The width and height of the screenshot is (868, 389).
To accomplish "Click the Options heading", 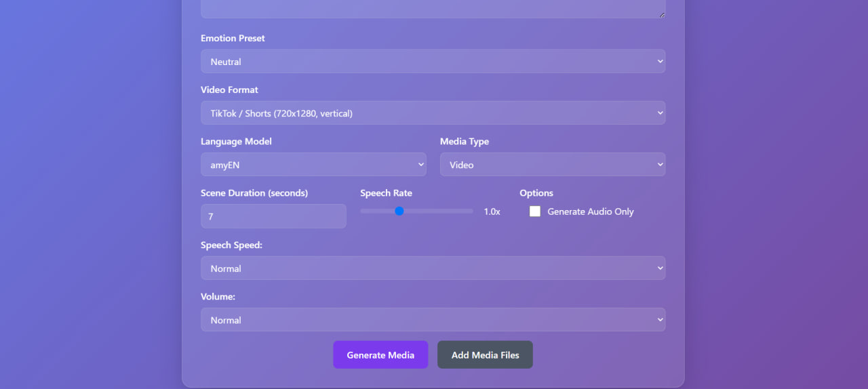I will point(536,193).
